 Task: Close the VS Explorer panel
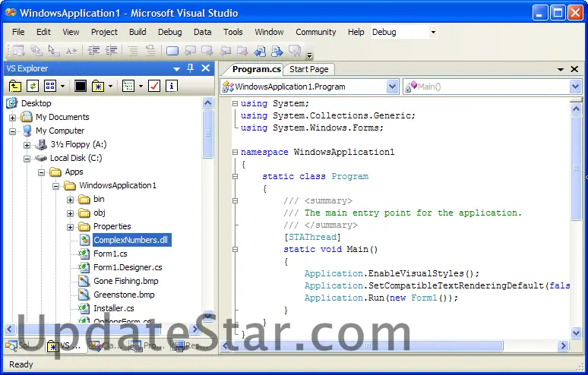coord(206,68)
